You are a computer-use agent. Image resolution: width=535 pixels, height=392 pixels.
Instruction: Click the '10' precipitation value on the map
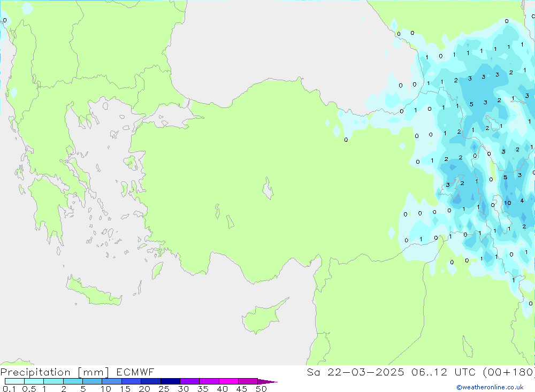click(508, 203)
